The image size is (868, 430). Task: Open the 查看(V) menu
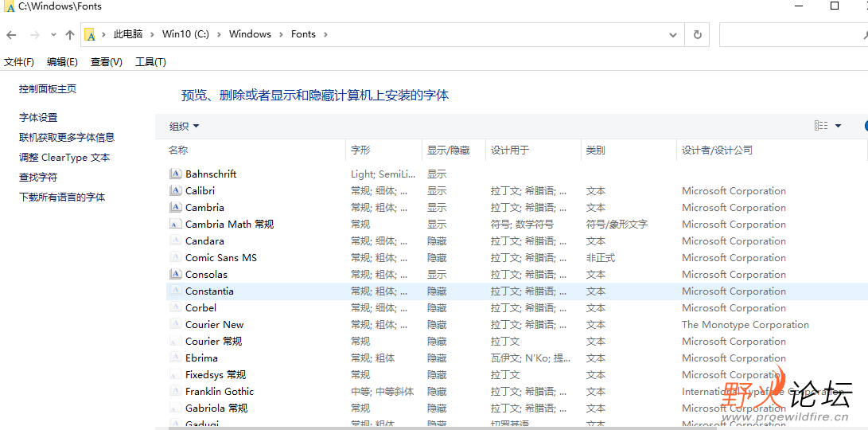tap(107, 62)
